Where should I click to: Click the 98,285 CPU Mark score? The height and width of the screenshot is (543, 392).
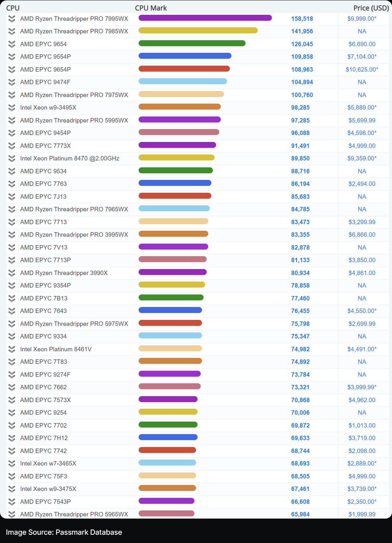[x=300, y=107]
